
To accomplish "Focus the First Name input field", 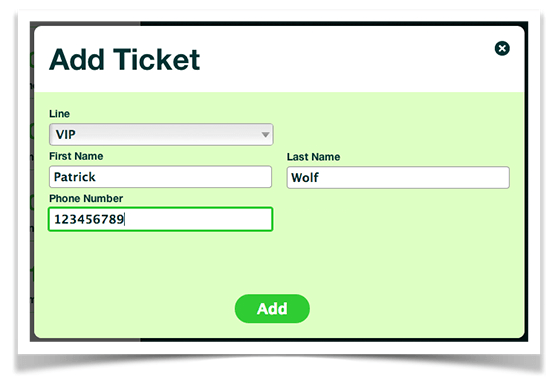I will pos(160,177).
